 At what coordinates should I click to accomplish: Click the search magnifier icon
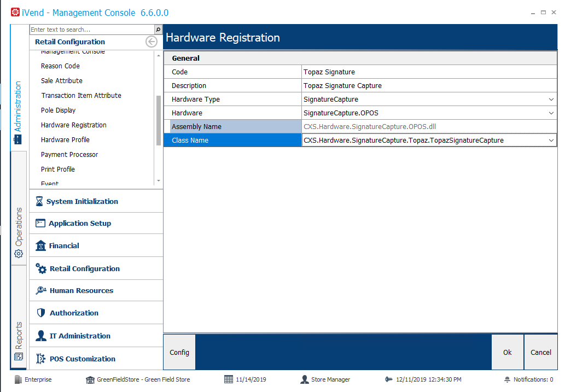click(158, 30)
